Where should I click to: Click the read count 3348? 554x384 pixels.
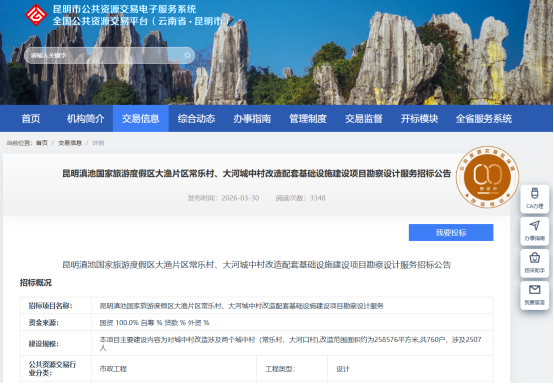[x=317, y=198]
